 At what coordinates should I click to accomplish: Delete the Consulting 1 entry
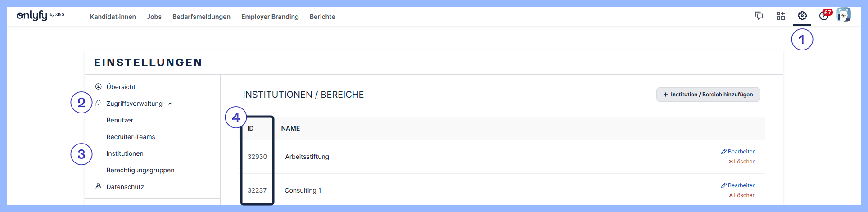pyautogui.click(x=742, y=195)
